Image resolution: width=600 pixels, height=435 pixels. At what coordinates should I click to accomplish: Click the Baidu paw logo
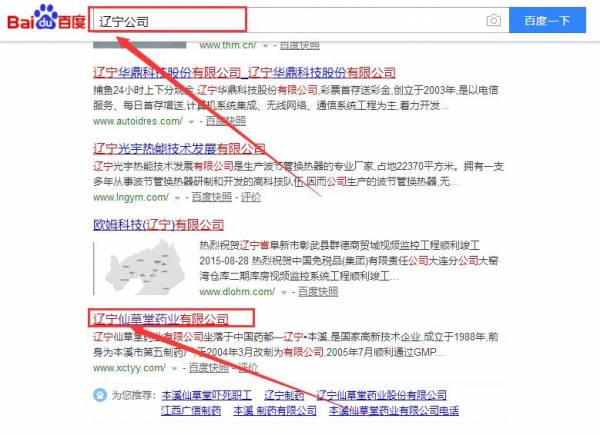[46, 17]
